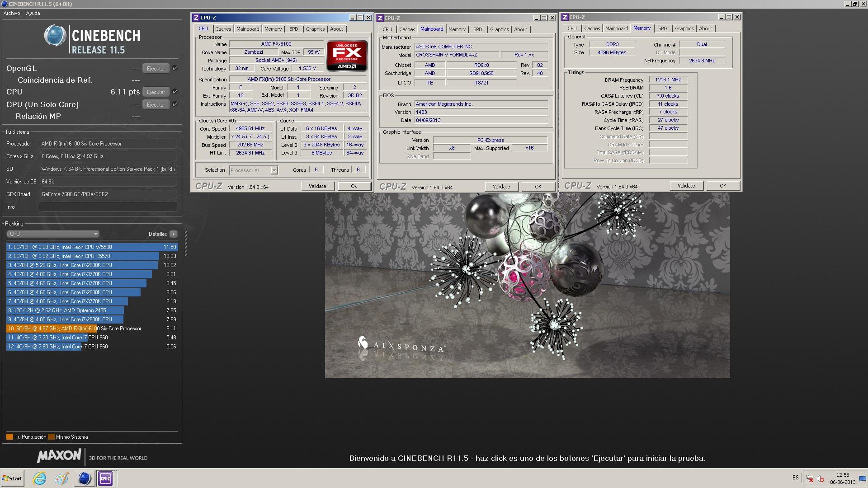Click the AMD FX processor logo

(347, 56)
